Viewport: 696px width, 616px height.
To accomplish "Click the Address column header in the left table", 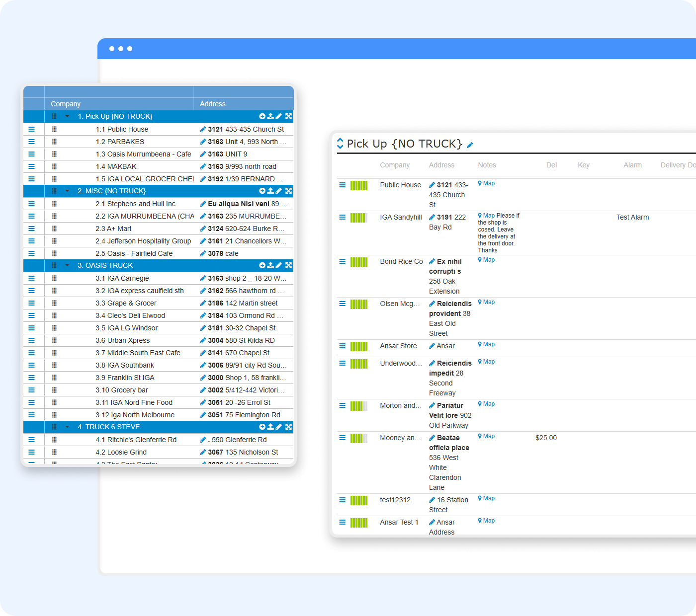I will coord(213,104).
